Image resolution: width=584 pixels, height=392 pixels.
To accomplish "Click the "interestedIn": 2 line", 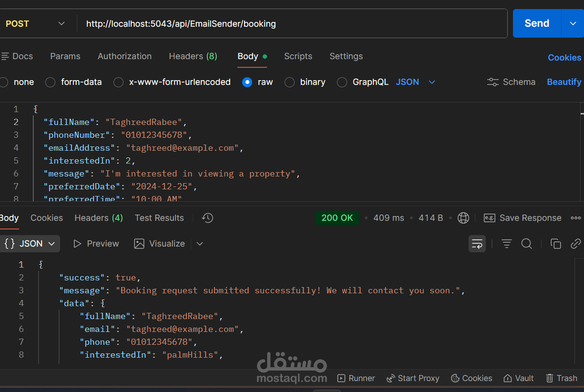I will pyautogui.click(x=90, y=161).
